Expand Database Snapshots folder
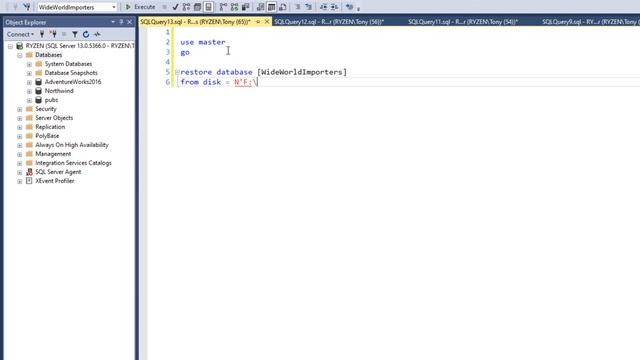 coord(29,73)
